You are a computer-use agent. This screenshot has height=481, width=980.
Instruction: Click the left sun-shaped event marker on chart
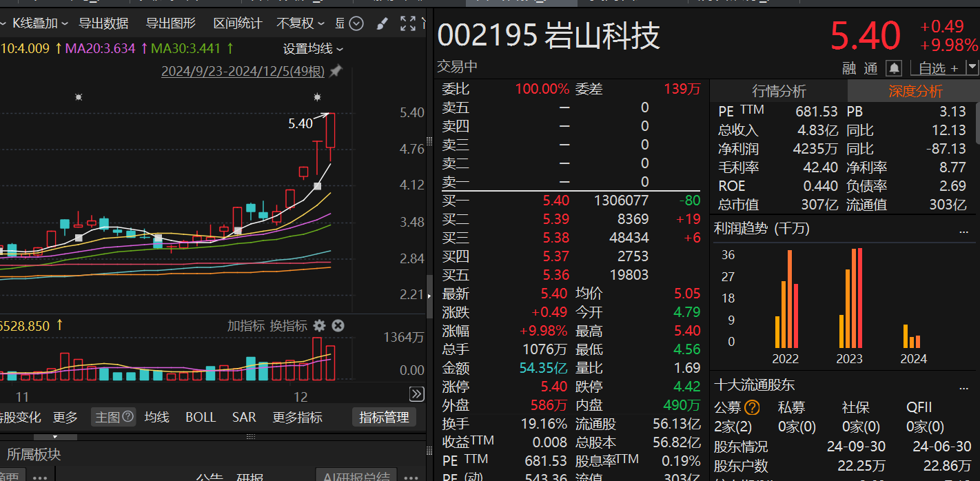[x=79, y=97]
